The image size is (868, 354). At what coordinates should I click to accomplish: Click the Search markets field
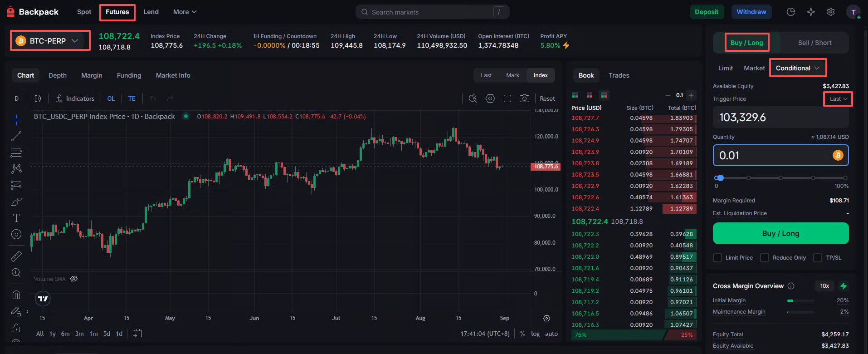[431, 12]
